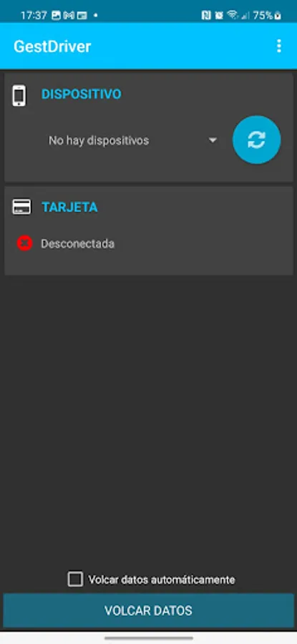Image resolution: width=297 pixels, height=644 pixels.
Task: Tap the DISPOSITIVO section header
Action: point(82,94)
